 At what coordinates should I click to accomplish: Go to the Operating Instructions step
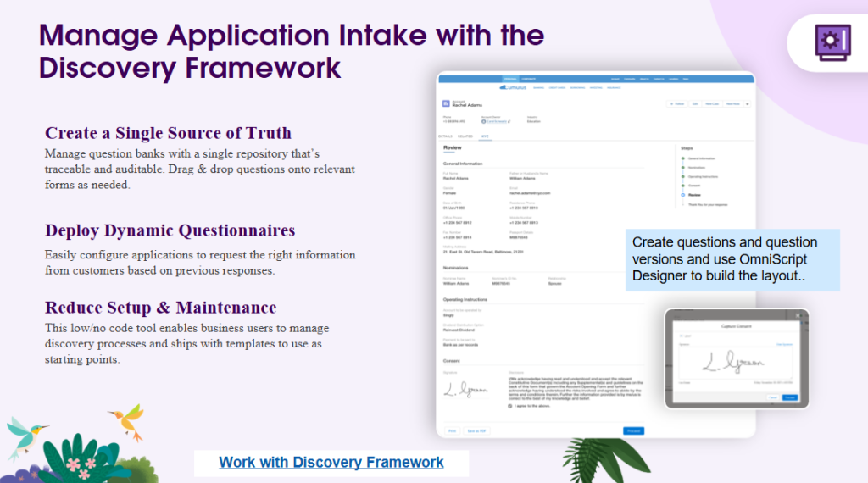pyautogui.click(x=703, y=176)
